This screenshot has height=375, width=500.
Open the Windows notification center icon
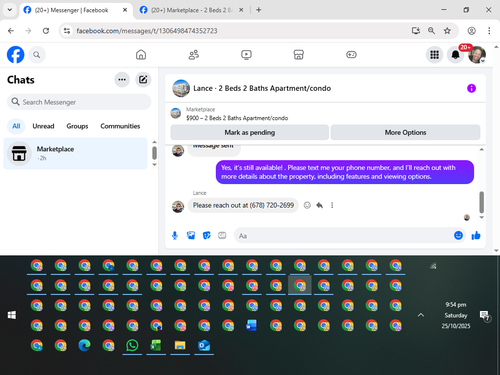point(484,315)
